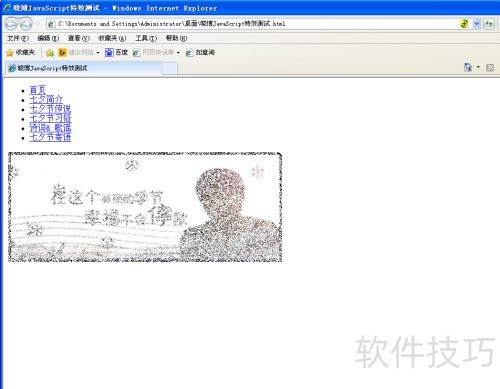This screenshot has width=500, height=389.
Task: Click the 网页快讯库 web slice item
Action: (x=154, y=52)
